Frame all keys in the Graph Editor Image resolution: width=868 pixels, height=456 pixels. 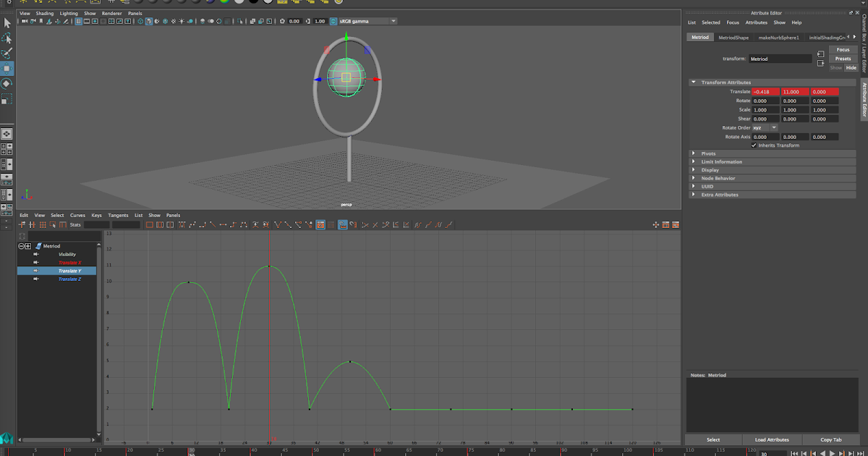pyautogui.click(x=148, y=224)
